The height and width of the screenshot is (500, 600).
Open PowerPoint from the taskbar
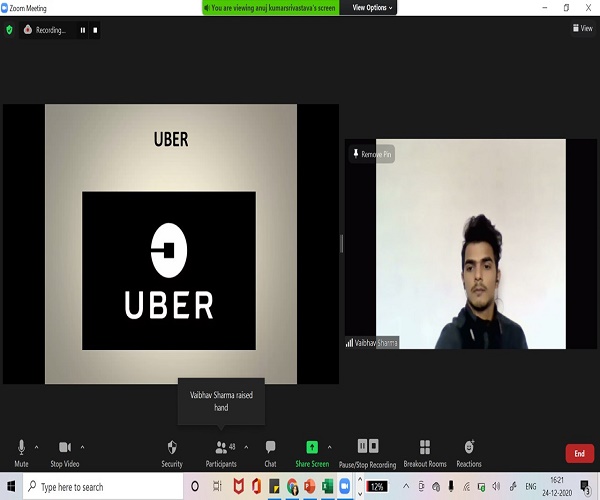tap(310, 487)
